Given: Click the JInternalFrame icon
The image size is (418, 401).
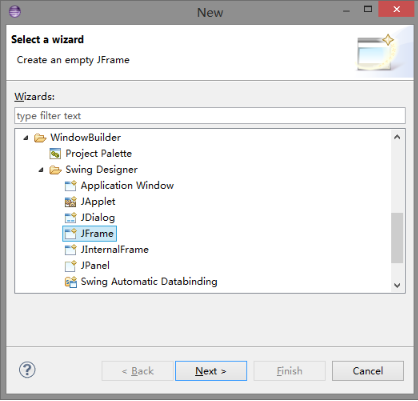Looking at the screenshot, I should click(x=70, y=250).
